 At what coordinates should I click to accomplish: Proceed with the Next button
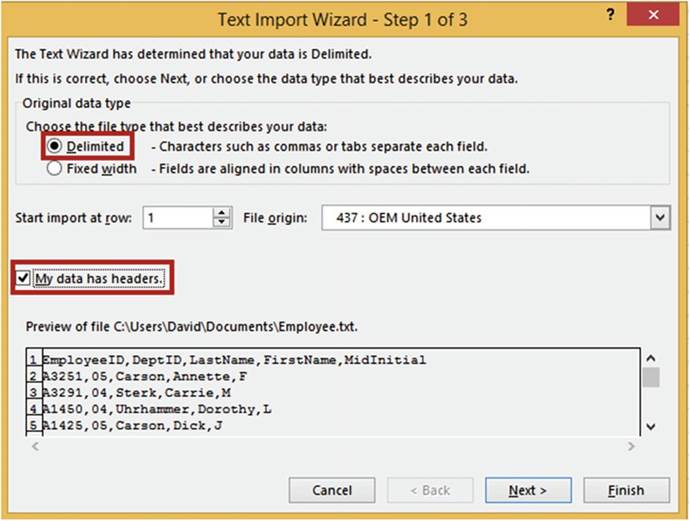(x=527, y=491)
